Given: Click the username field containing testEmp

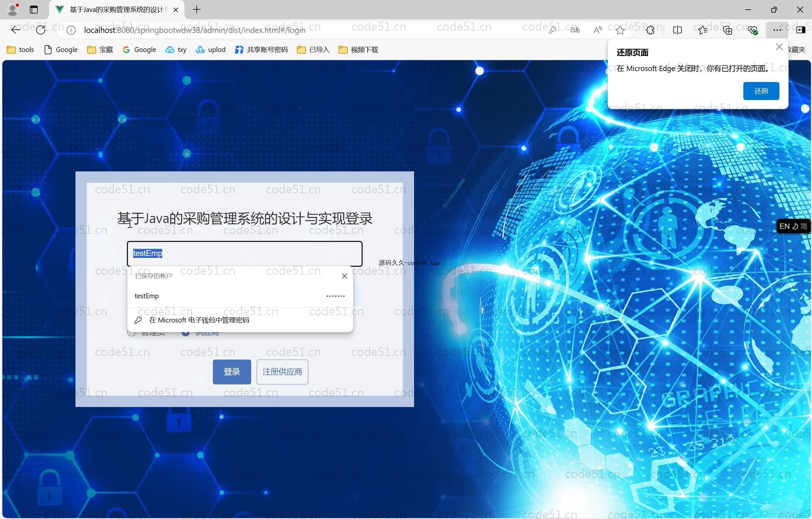Looking at the screenshot, I should (x=244, y=253).
